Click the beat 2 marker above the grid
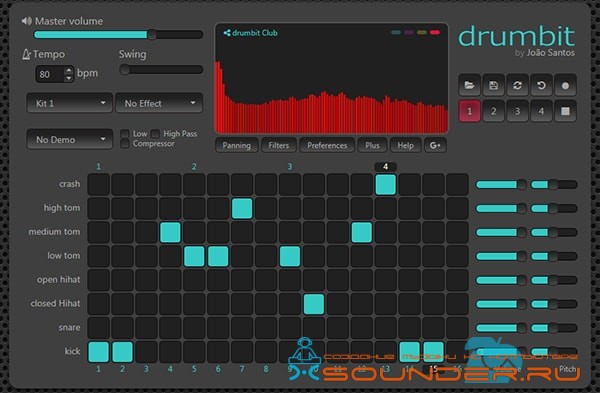This screenshot has width=600, height=393. (194, 166)
